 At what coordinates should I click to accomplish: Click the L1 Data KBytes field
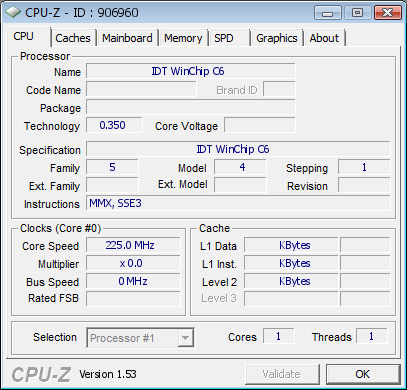point(291,245)
